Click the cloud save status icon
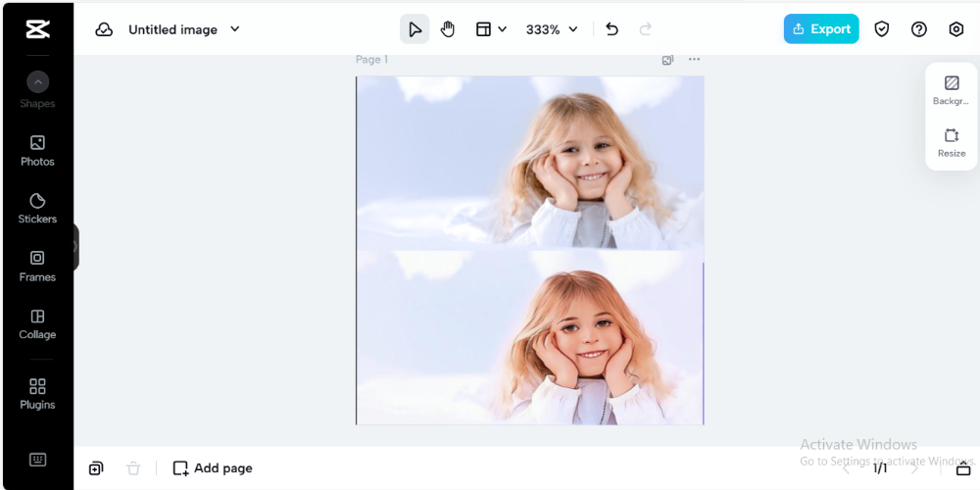The width and height of the screenshot is (980, 490). (104, 29)
